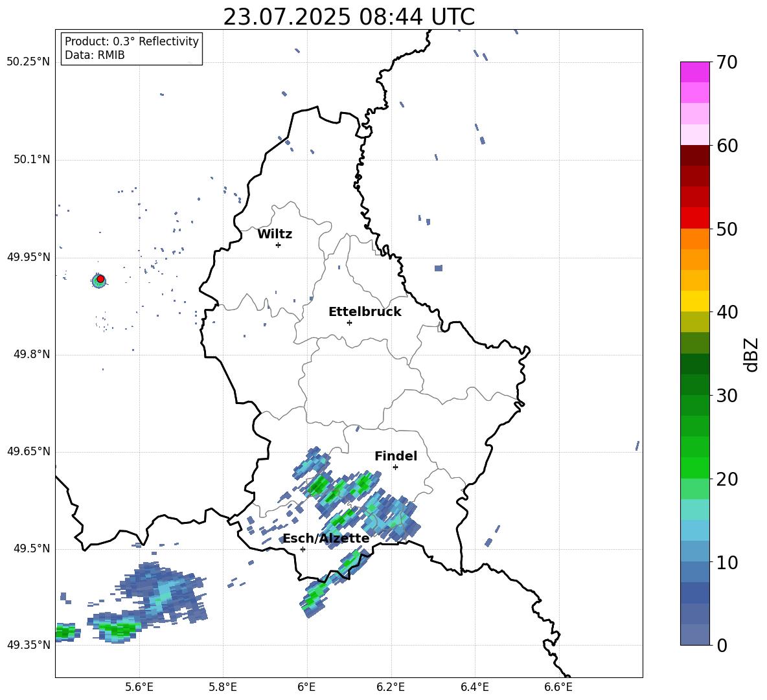Click the 50.1°N latitude label
The image size is (767, 700).
[32, 160]
